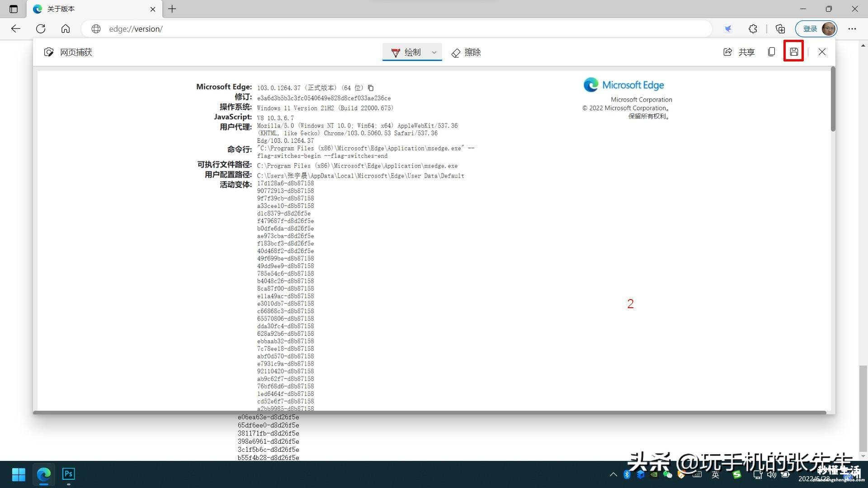Click the Bluetooth tray icon

(627, 474)
